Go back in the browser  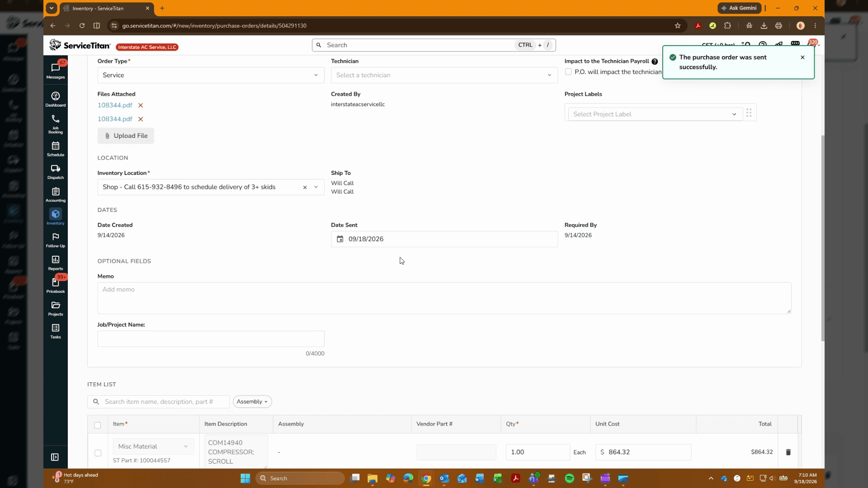coord(53,26)
